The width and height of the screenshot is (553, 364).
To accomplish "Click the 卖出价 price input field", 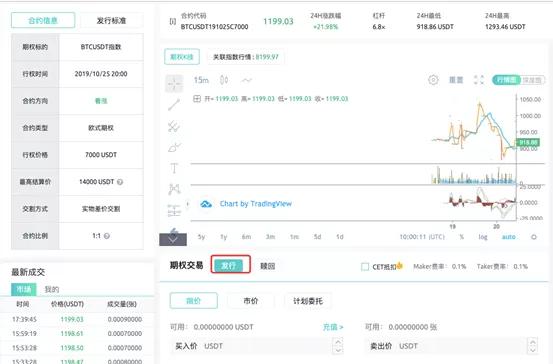I will pos(452,346).
